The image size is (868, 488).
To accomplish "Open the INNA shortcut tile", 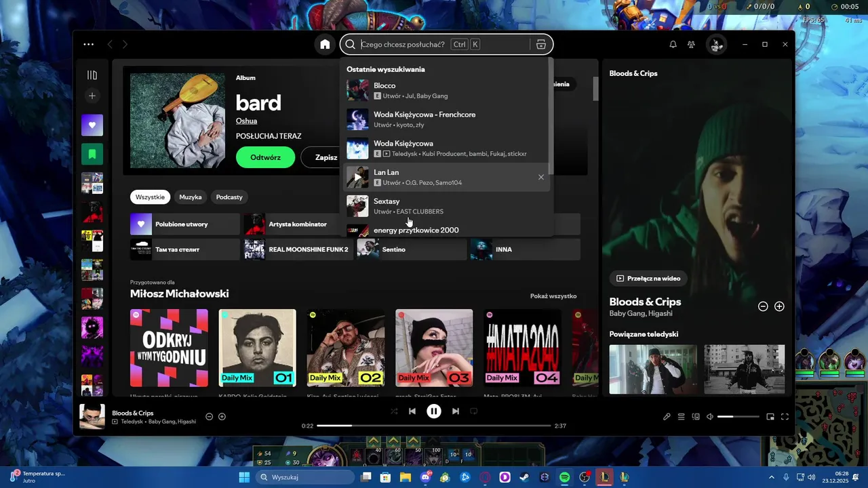I will (x=526, y=249).
